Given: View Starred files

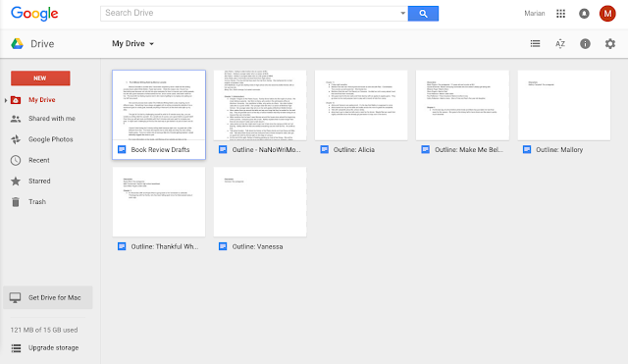Looking at the screenshot, I should 39,181.
